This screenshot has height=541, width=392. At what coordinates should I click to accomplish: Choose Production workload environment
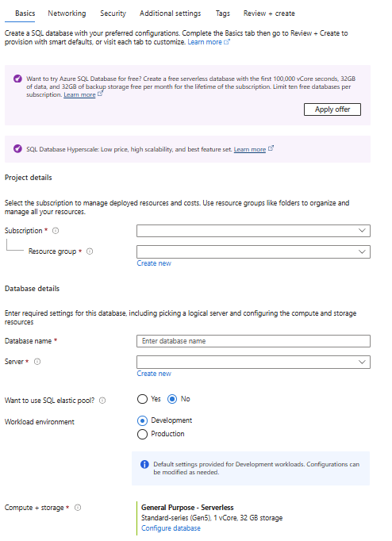142,434
